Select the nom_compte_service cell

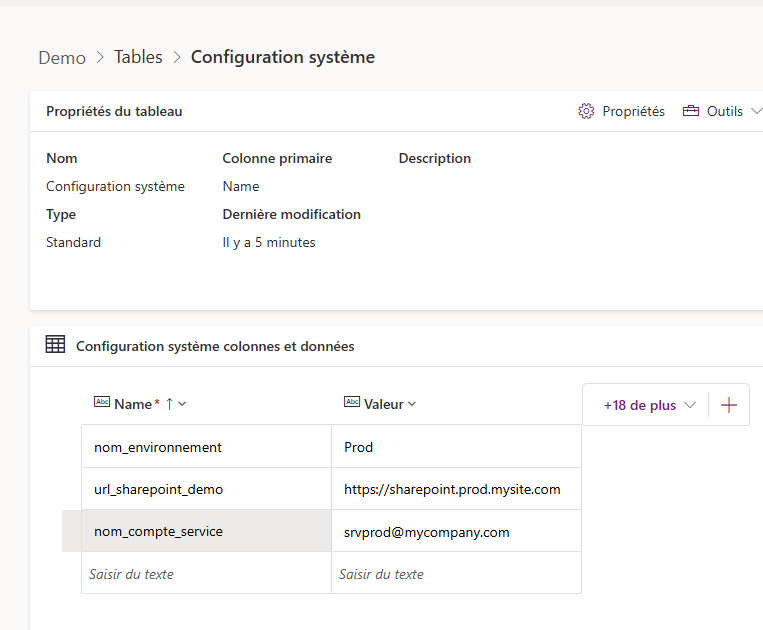pyautogui.click(x=206, y=531)
